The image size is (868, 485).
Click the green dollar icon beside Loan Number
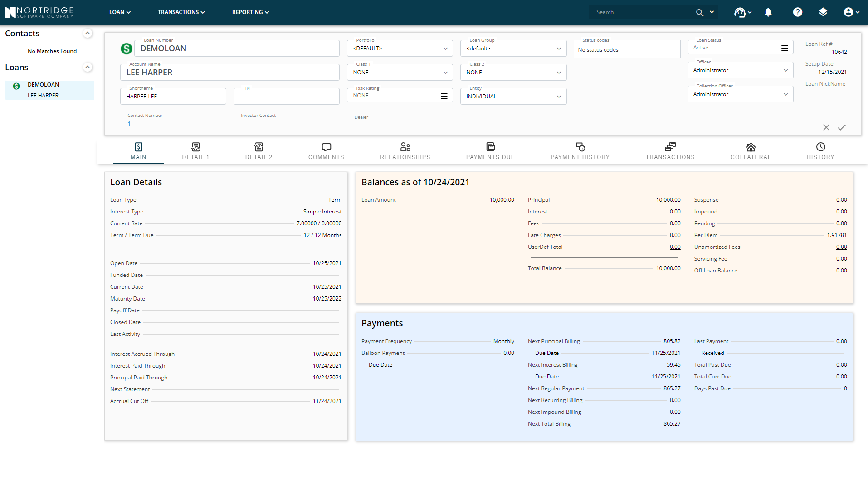(127, 48)
